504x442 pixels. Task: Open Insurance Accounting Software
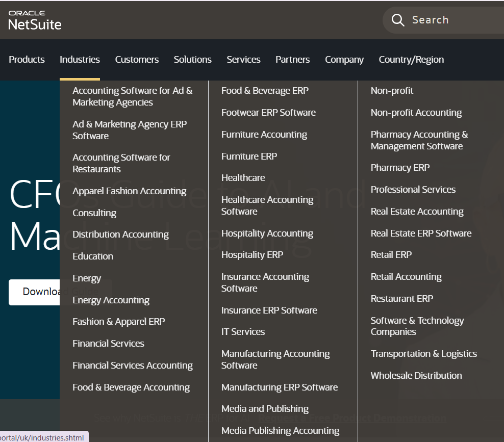(265, 282)
